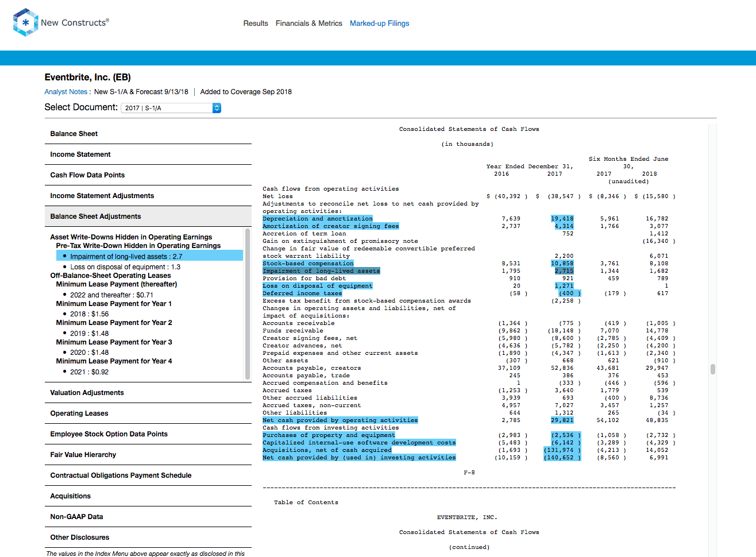Image resolution: width=756 pixels, height=557 pixels.
Task: Select 2019 : $1.48 lease item
Action: tap(89, 334)
